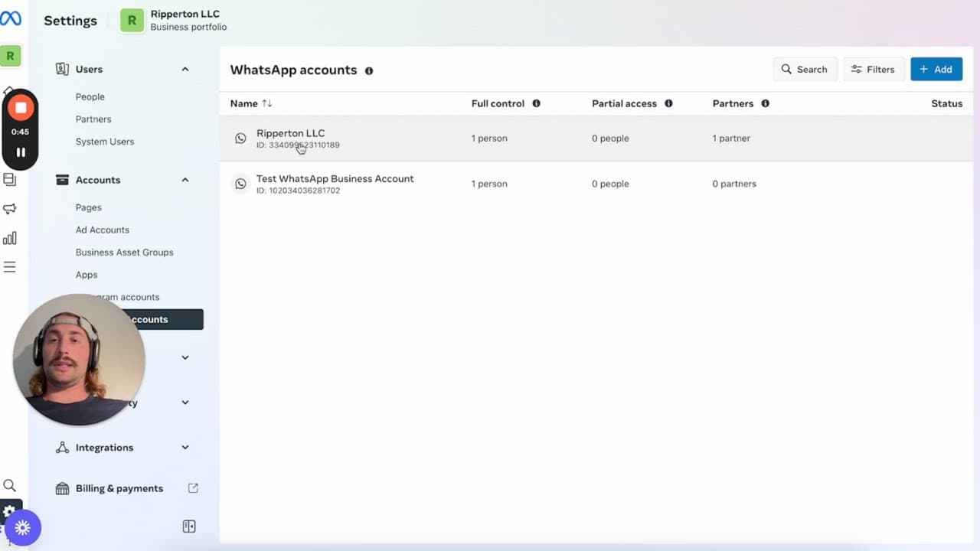This screenshot has width=980, height=551.
Task: Click the purple floating sunburst button
Action: pyautogui.click(x=22, y=527)
